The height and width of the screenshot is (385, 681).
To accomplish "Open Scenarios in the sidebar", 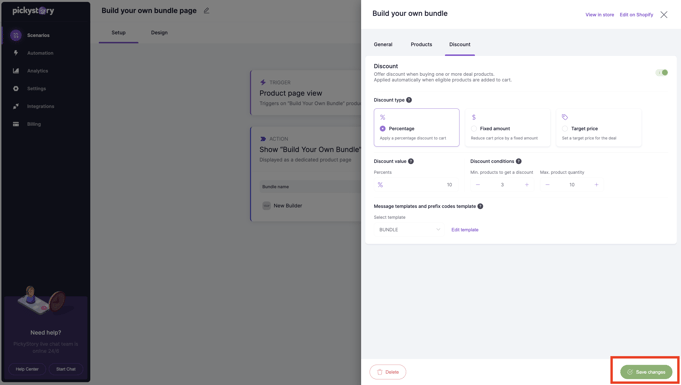I will 38,35.
